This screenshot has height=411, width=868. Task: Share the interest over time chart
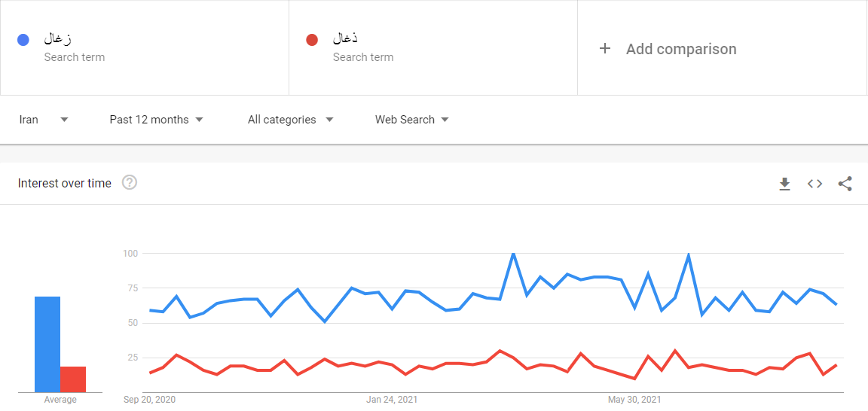click(x=845, y=184)
